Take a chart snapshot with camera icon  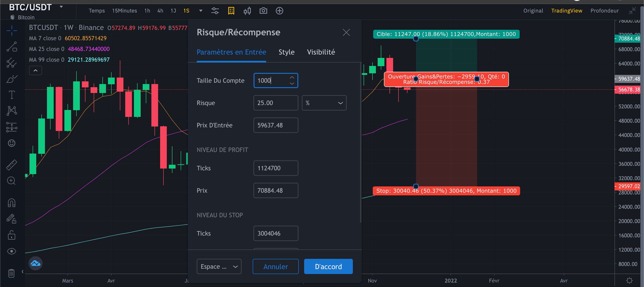[263, 11]
